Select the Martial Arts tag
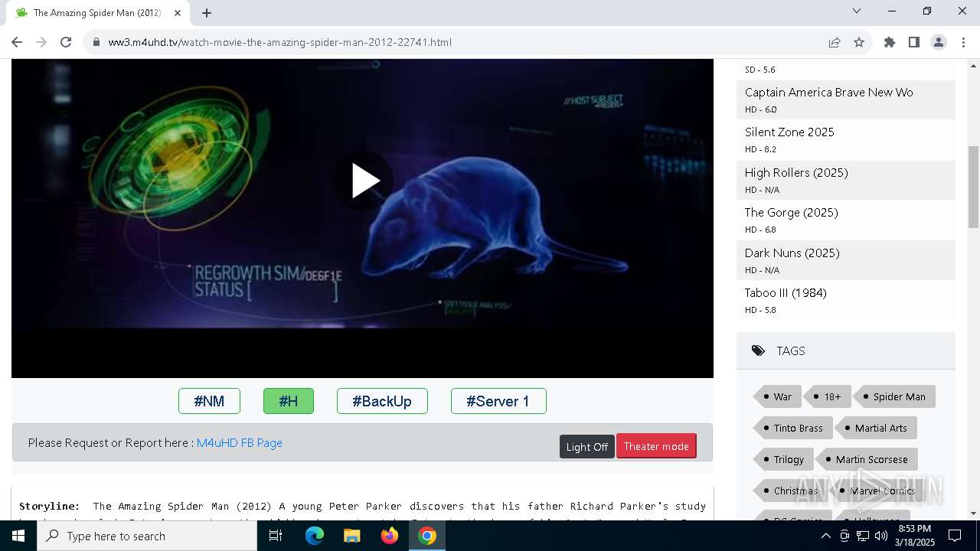This screenshot has height=551, width=980. (x=876, y=428)
